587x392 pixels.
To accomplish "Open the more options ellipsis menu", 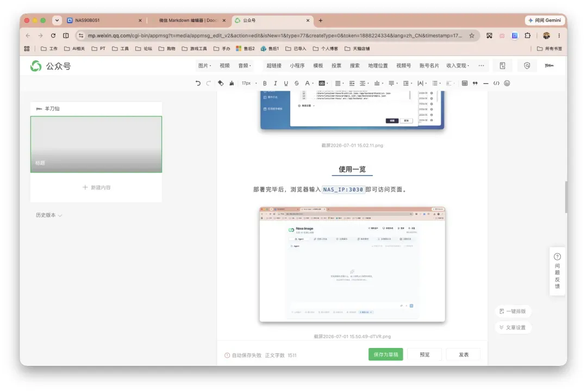I will (x=481, y=66).
